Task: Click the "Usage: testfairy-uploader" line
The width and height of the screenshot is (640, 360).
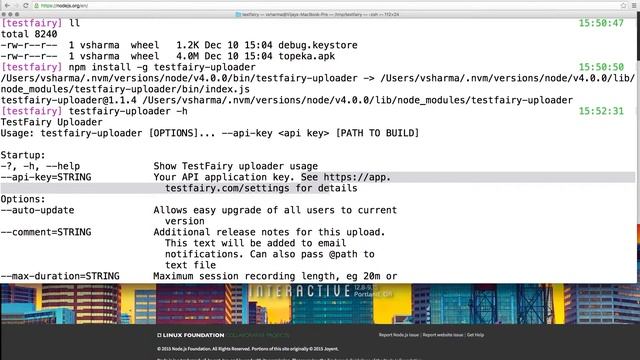Action: coord(210,133)
